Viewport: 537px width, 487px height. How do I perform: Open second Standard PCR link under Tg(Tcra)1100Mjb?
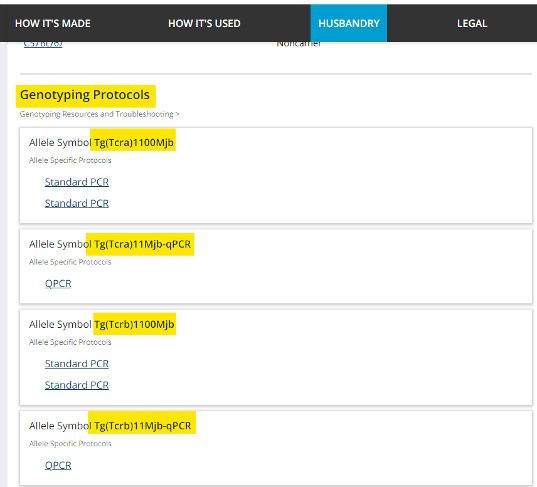tap(77, 203)
